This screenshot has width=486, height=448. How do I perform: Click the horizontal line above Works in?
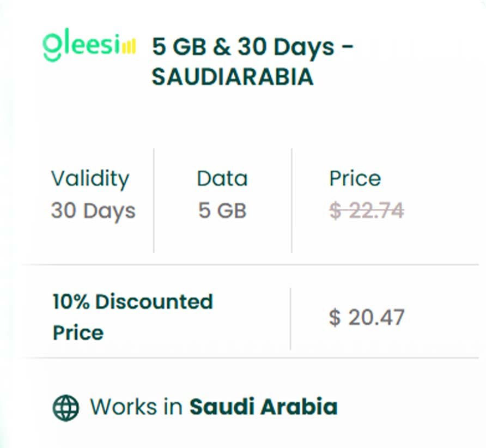(x=251, y=358)
